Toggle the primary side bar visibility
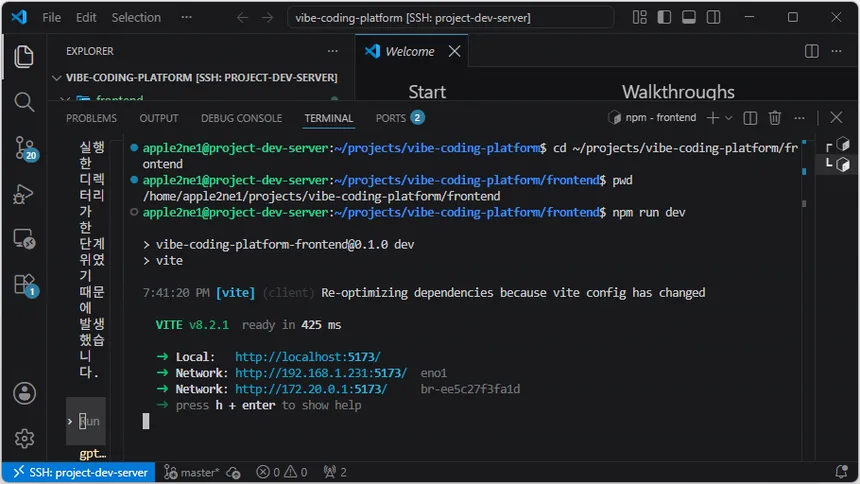860x484 pixels. tap(664, 18)
